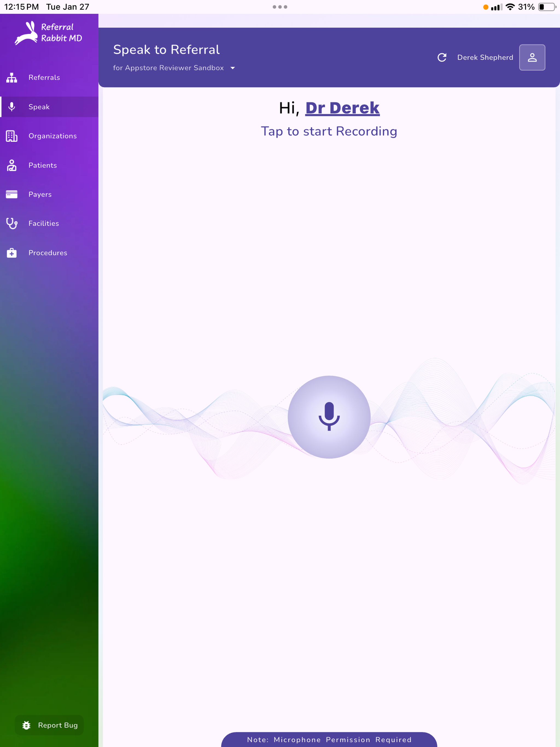The image size is (560, 747).
Task: Click 'for Appstore Reviewer Sandbox' text
Action: coord(168,68)
